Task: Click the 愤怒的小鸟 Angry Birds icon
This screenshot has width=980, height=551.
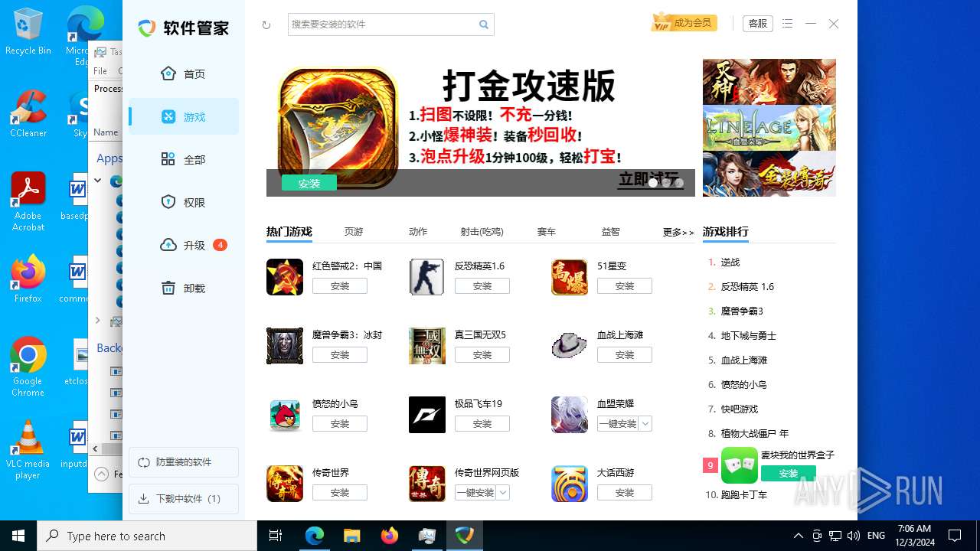Action: (x=285, y=415)
